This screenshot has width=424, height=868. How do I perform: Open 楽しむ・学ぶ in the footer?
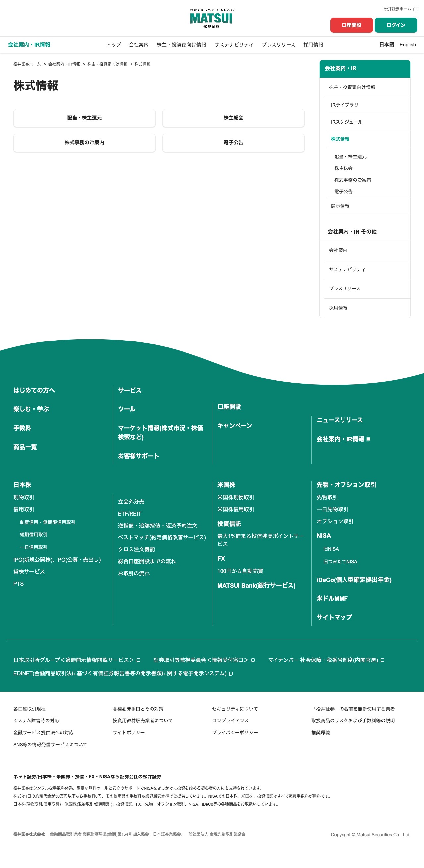point(31,409)
